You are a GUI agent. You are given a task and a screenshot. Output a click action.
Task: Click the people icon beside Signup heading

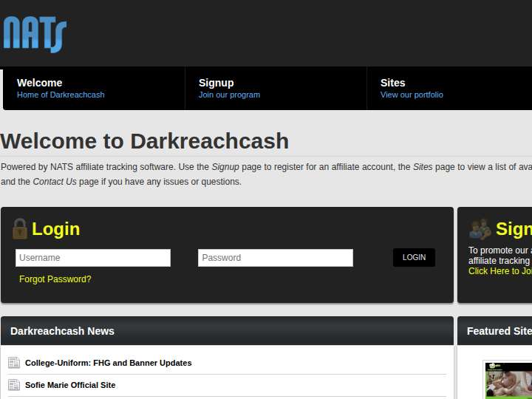click(480, 229)
